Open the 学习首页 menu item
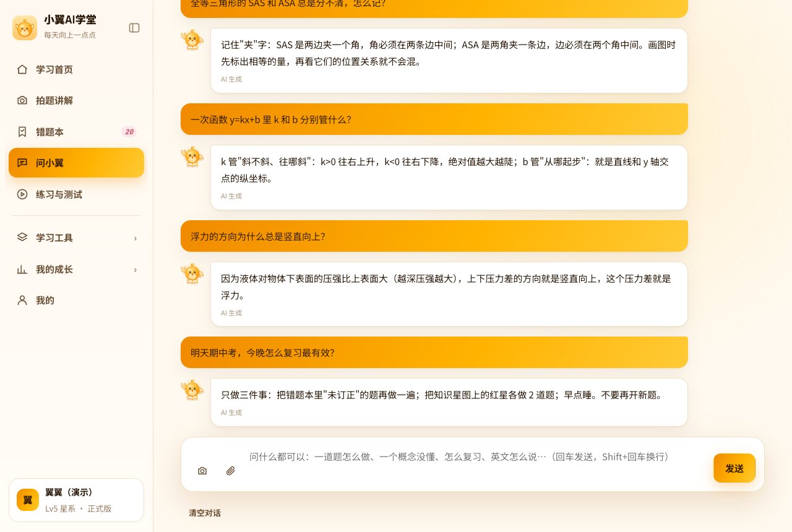The height and width of the screenshot is (532, 792). click(x=76, y=69)
